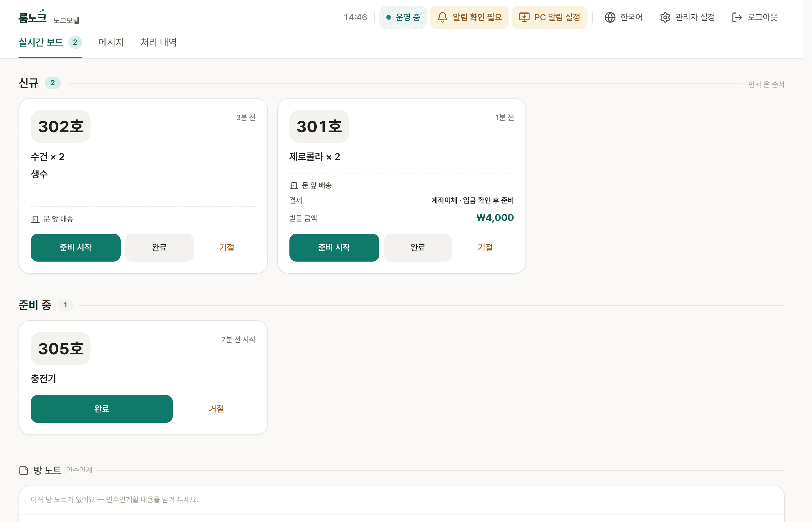Click the globe icon next to 한국어

point(610,17)
